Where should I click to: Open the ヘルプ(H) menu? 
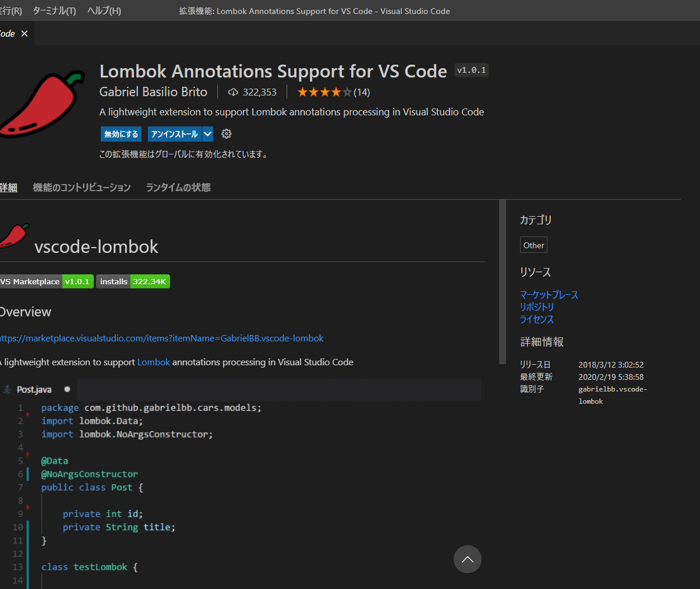pos(104,11)
